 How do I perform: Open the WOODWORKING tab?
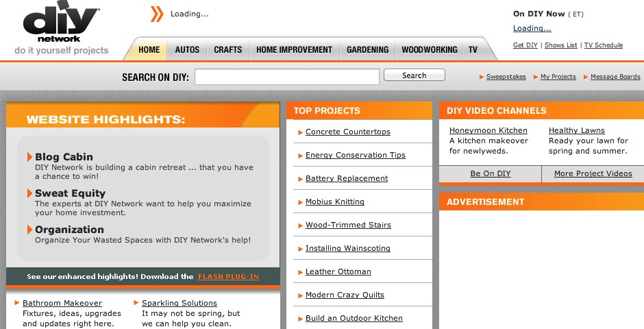(x=429, y=50)
